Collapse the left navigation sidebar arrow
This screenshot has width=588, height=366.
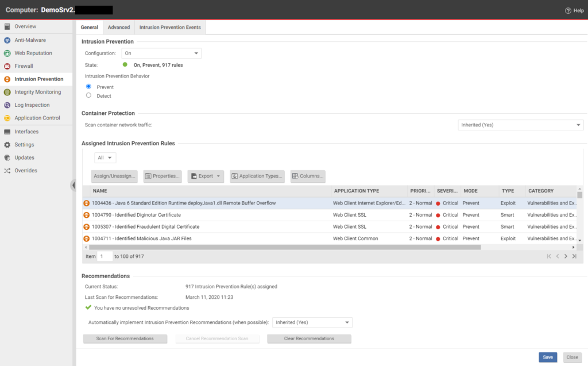pyautogui.click(x=73, y=185)
